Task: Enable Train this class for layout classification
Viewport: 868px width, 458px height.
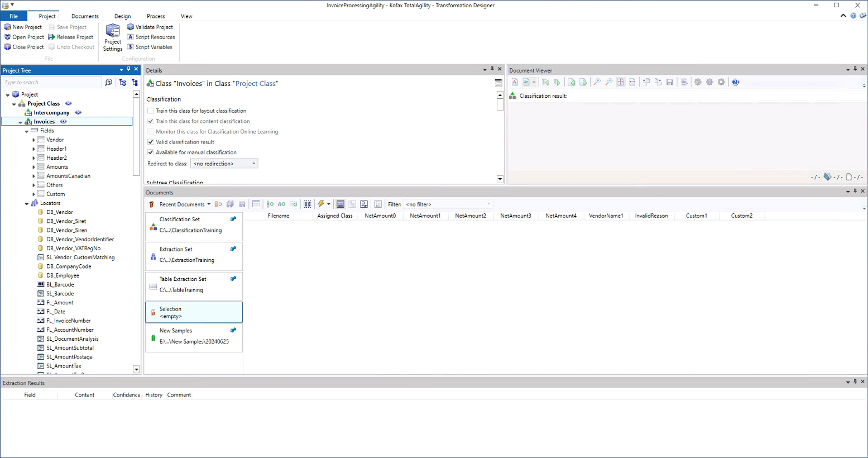Action: pos(151,111)
